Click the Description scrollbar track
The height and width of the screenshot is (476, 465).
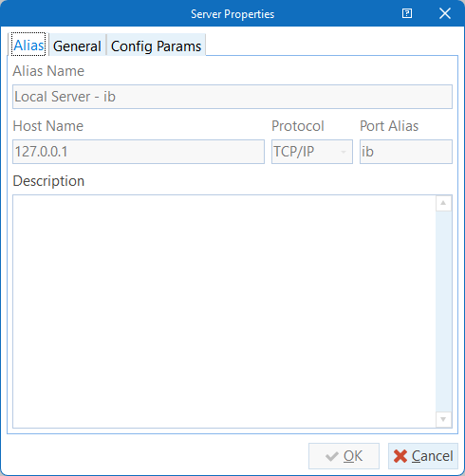click(x=443, y=311)
